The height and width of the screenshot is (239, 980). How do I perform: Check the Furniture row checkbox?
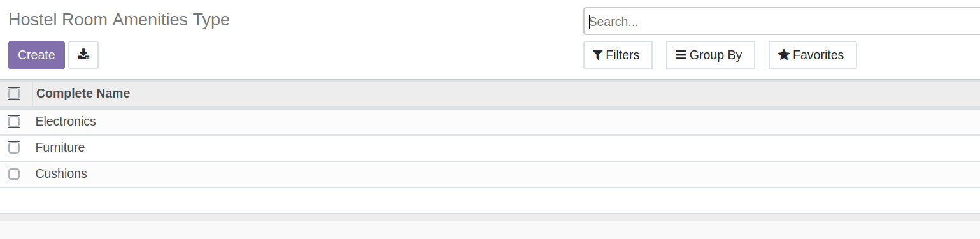point(14,148)
